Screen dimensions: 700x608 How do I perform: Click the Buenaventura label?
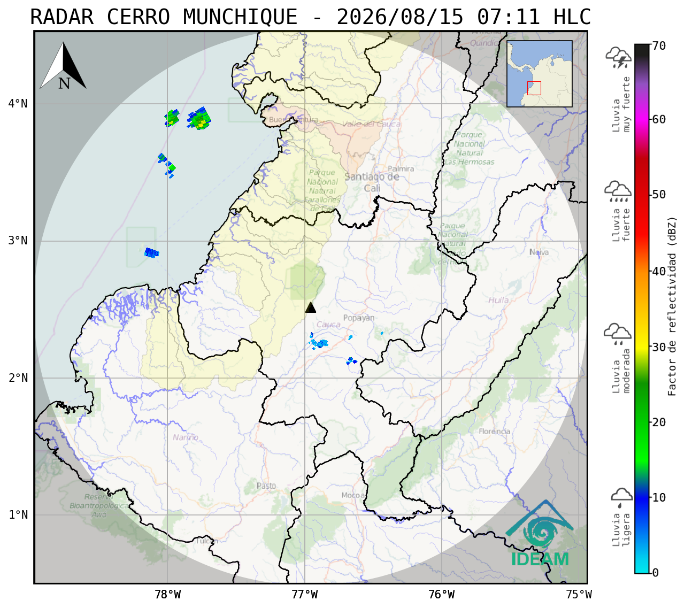[294, 120]
